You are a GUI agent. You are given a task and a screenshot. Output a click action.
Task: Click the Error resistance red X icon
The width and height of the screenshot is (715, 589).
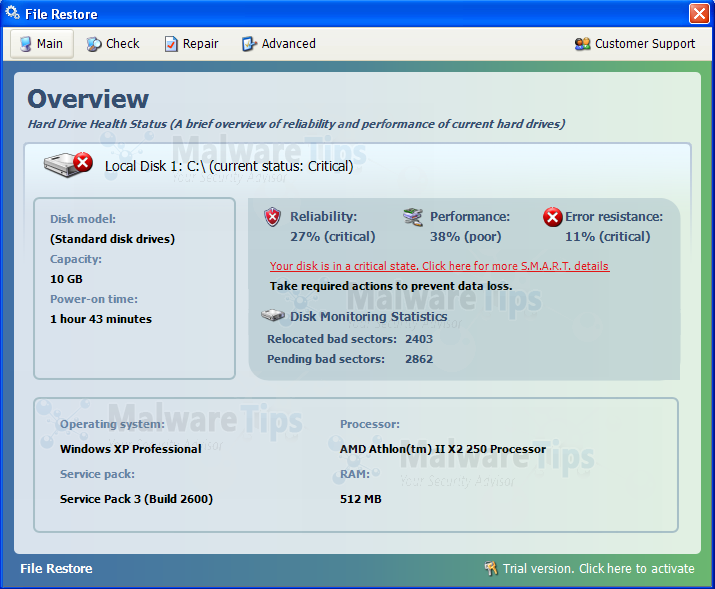[553, 217]
